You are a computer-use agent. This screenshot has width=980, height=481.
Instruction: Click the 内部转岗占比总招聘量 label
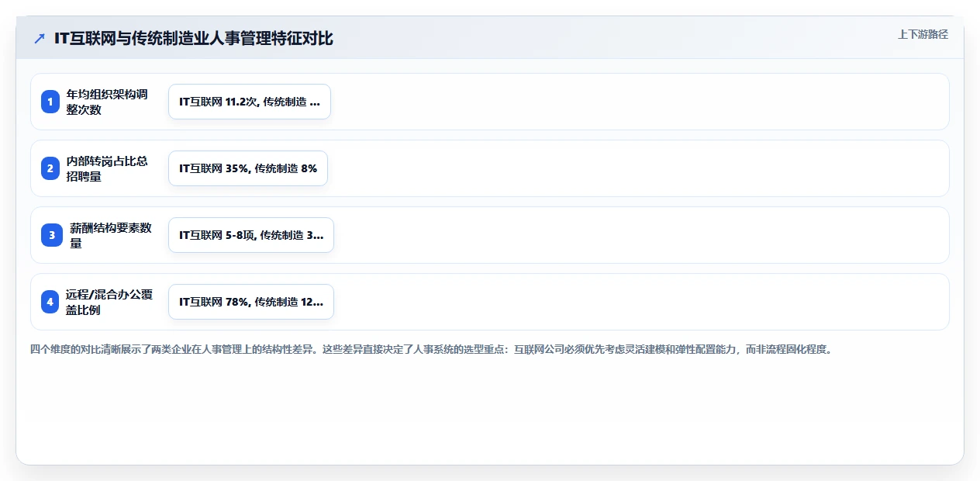click(107, 168)
